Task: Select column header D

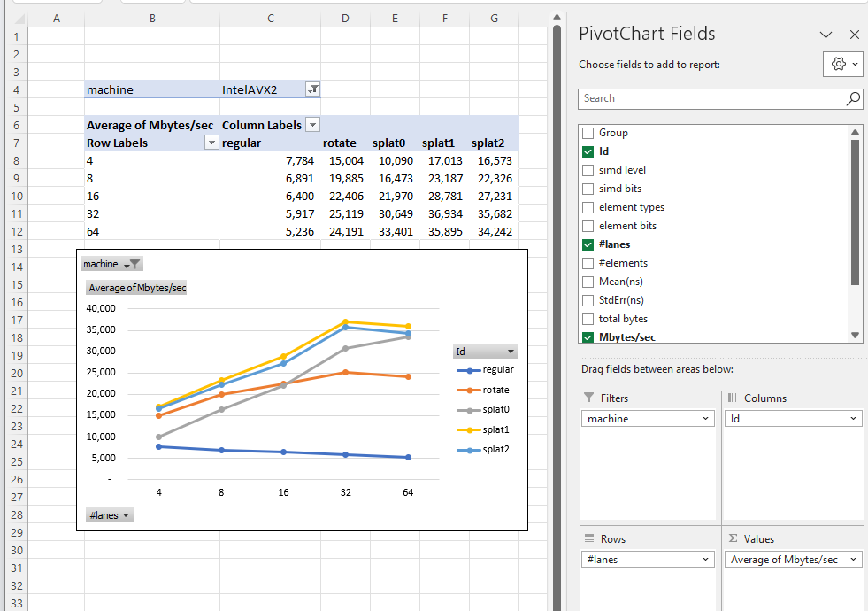Action: [x=345, y=18]
